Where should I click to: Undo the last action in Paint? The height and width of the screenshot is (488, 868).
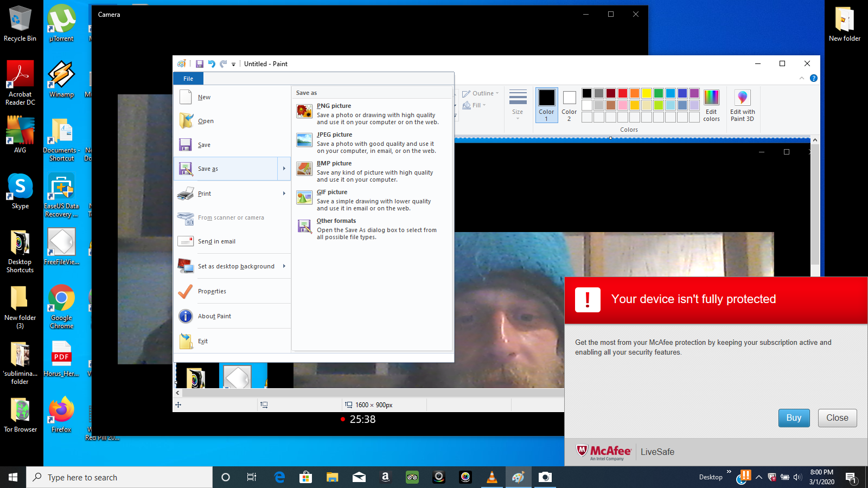pyautogui.click(x=212, y=63)
